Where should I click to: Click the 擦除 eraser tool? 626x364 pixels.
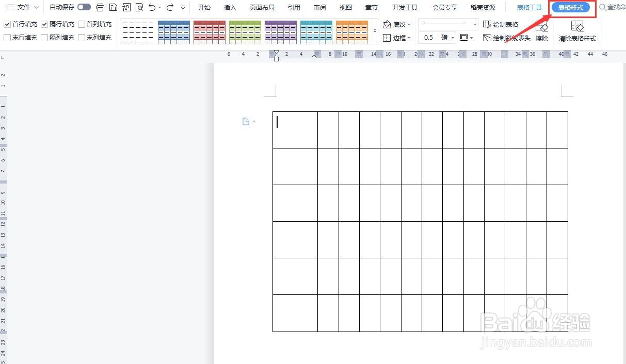pyautogui.click(x=541, y=31)
